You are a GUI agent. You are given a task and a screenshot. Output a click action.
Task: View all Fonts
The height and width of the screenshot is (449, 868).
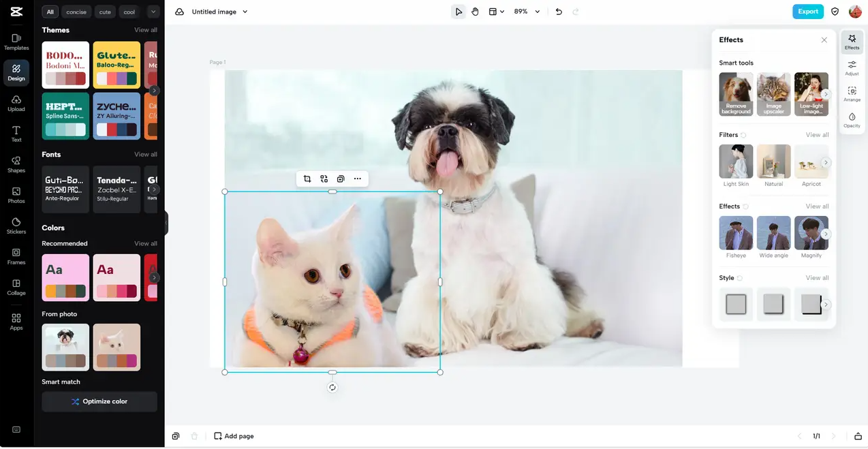click(x=146, y=154)
